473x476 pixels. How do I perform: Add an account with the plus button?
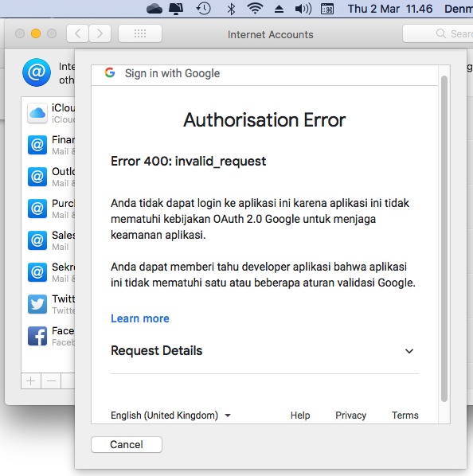tap(31, 380)
